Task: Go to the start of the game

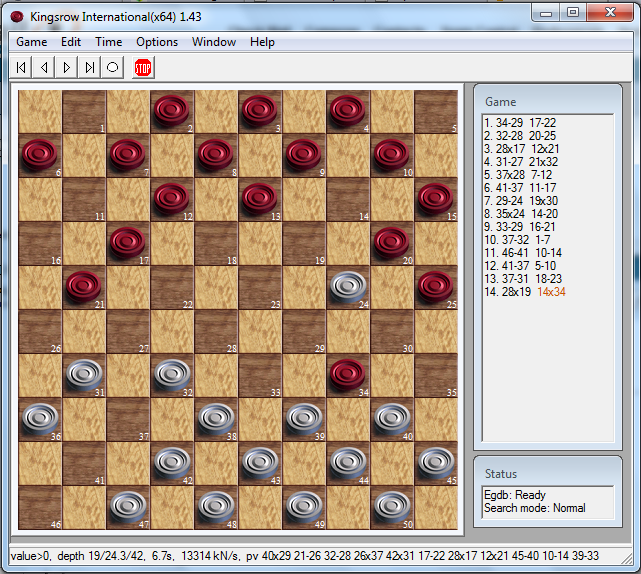Action: [21, 67]
